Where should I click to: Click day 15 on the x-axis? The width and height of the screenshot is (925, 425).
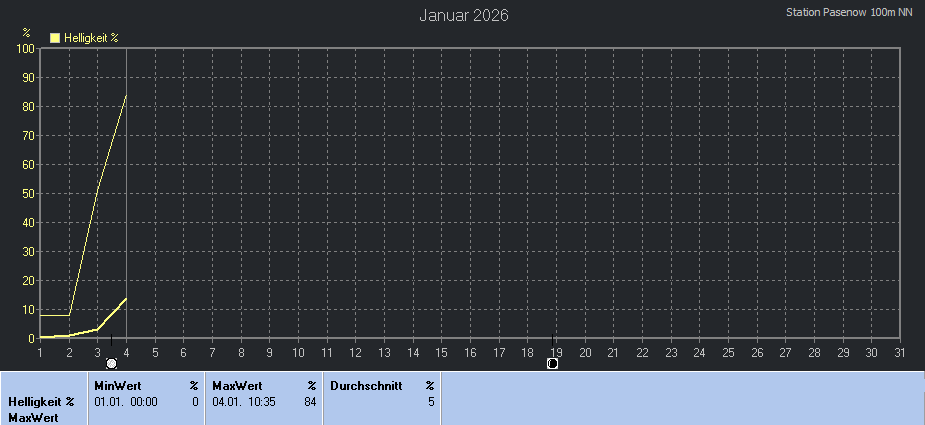[442, 352]
